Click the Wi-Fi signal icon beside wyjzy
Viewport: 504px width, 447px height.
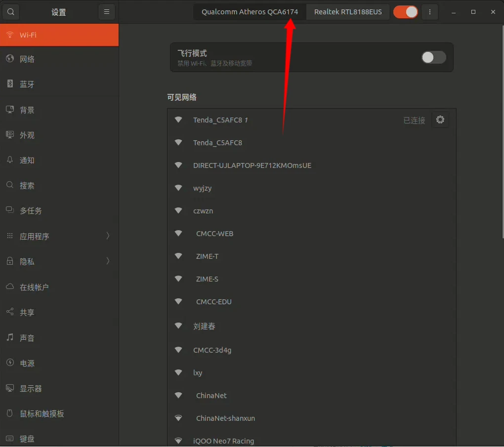click(178, 188)
